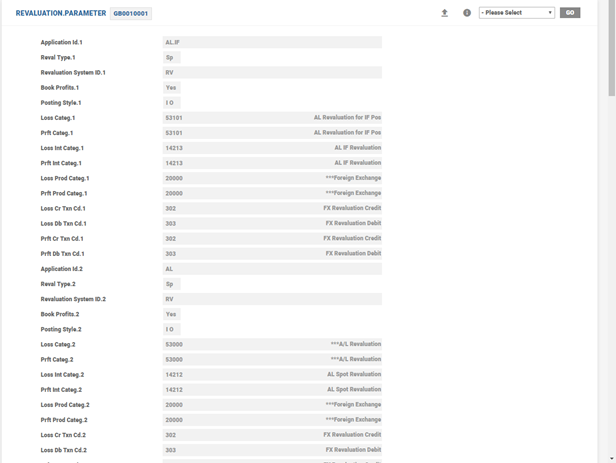Open the Please Select dropdown
Image resolution: width=616 pixels, height=463 pixels.
pos(516,13)
